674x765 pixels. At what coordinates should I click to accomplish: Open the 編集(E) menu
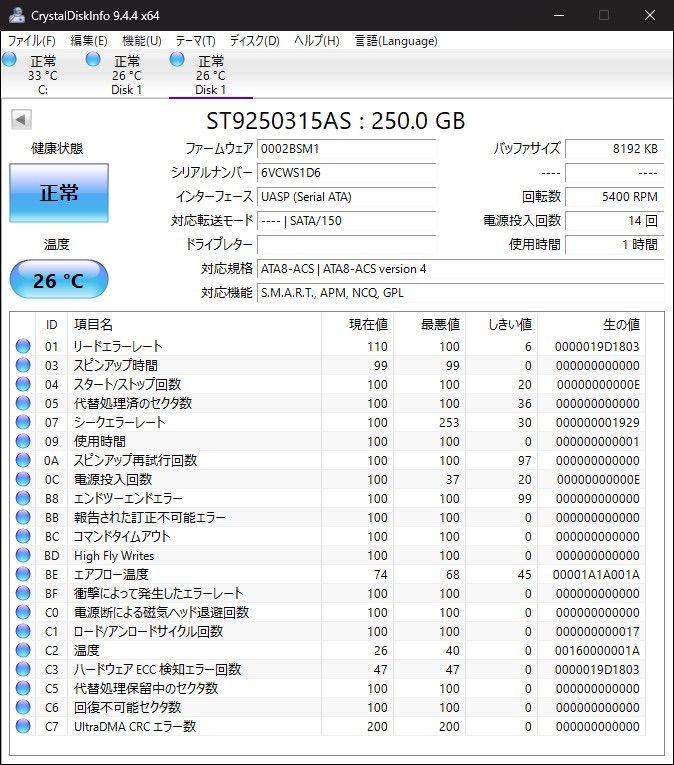point(89,40)
